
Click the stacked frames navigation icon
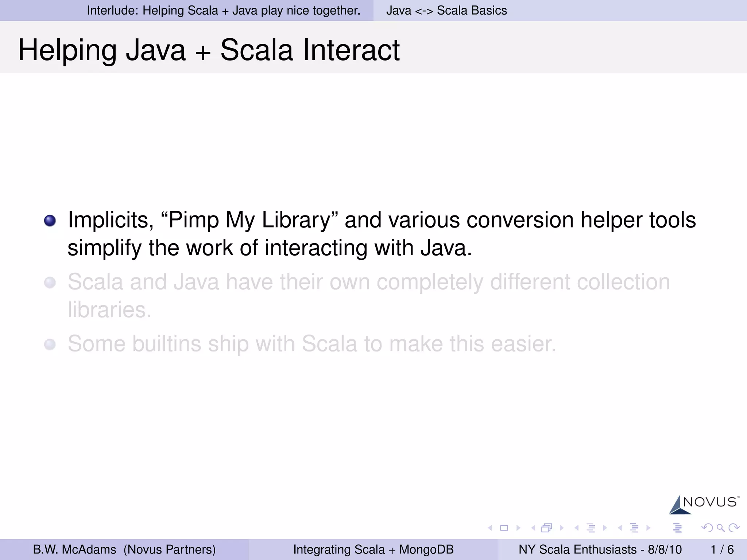point(546,528)
